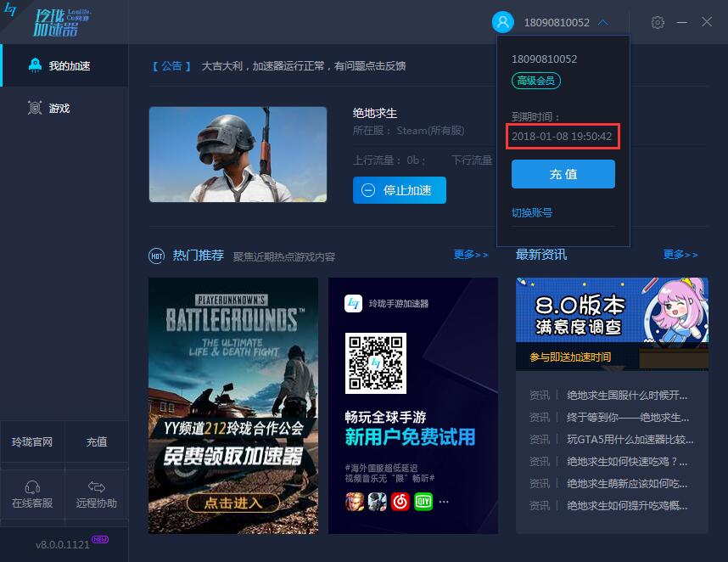Expand more apps via the ellipsis dots

(x=444, y=502)
